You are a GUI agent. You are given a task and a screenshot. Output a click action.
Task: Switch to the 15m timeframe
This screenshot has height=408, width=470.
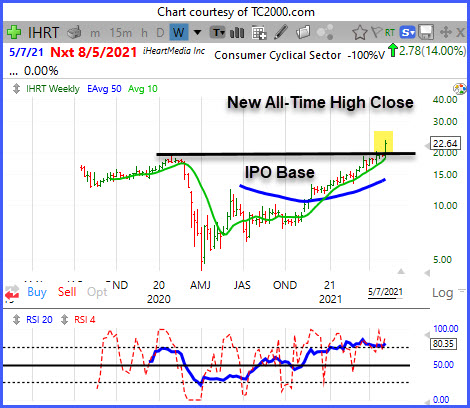tap(121, 33)
